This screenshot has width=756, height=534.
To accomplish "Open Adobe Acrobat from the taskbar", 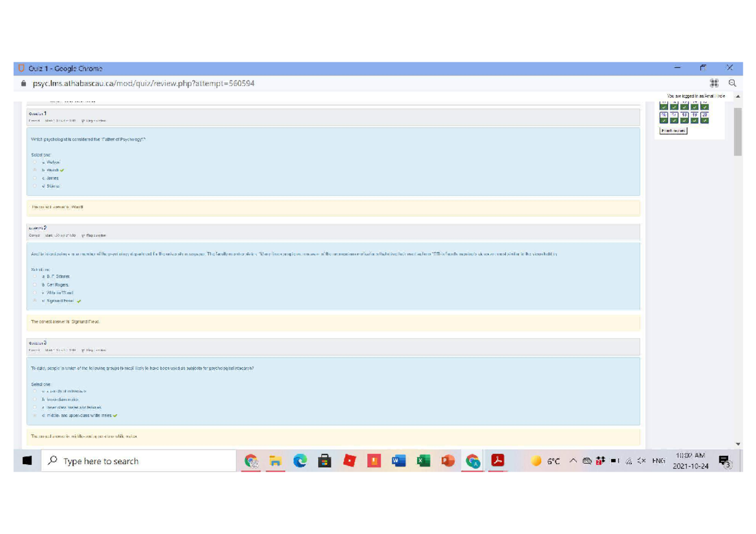I will [498, 461].
